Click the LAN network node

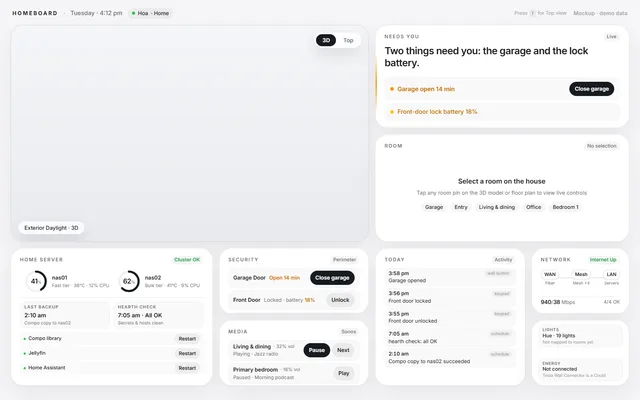[x=611, y=274]
